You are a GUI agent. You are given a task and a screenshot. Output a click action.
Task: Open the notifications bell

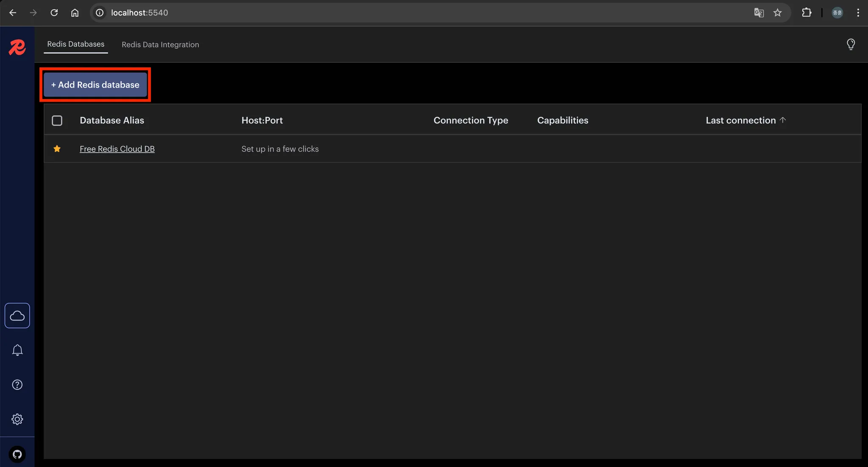click(x=17, y=350)
